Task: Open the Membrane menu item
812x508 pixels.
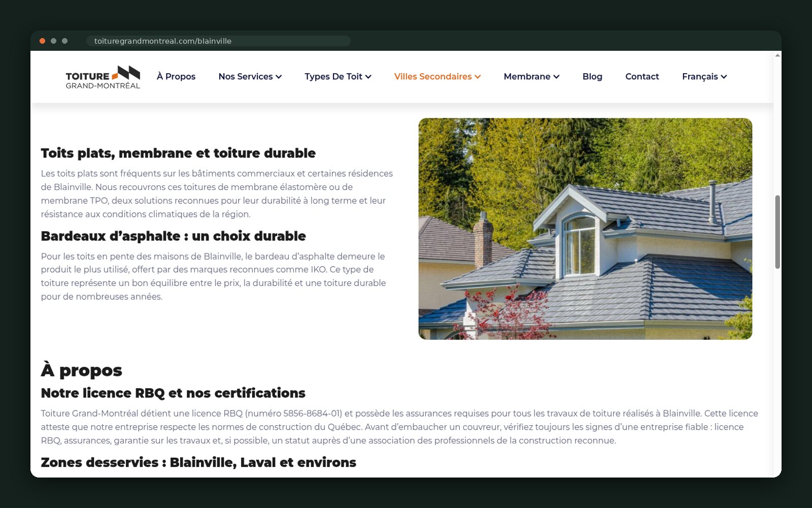Action: pyautogui.click(x=527, y=77)
